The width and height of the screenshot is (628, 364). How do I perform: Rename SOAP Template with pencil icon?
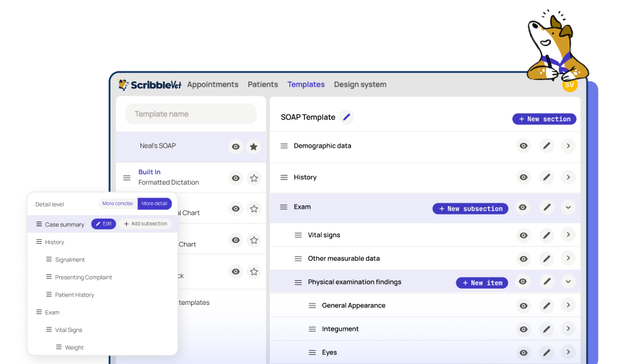[347, 117]
